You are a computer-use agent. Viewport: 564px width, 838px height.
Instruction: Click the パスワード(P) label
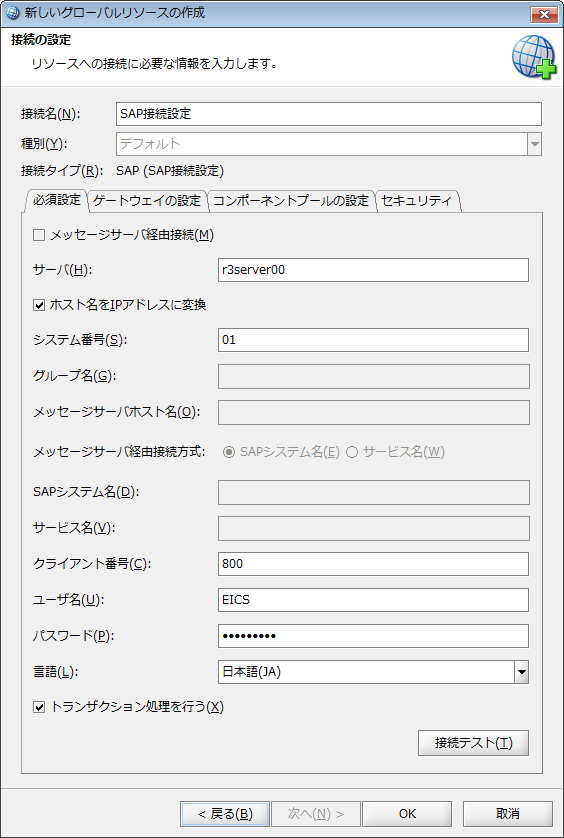(x=74, y=636)
